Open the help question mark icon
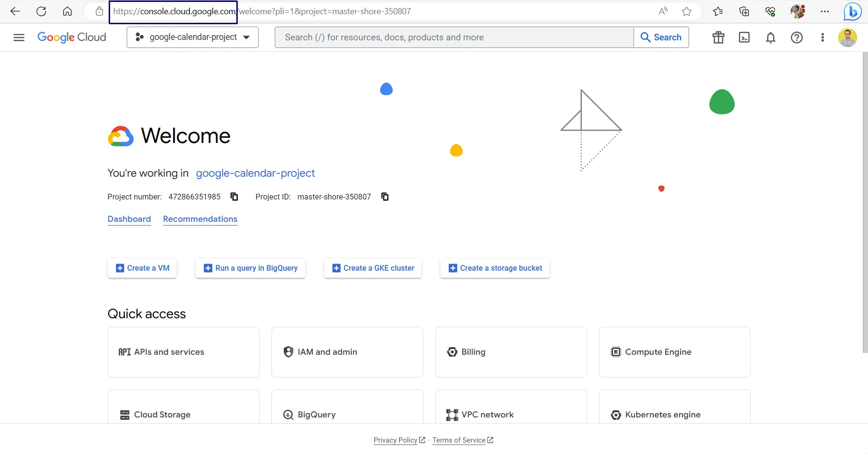The height and width of the screenshot is (454, 868). point(797,38)
